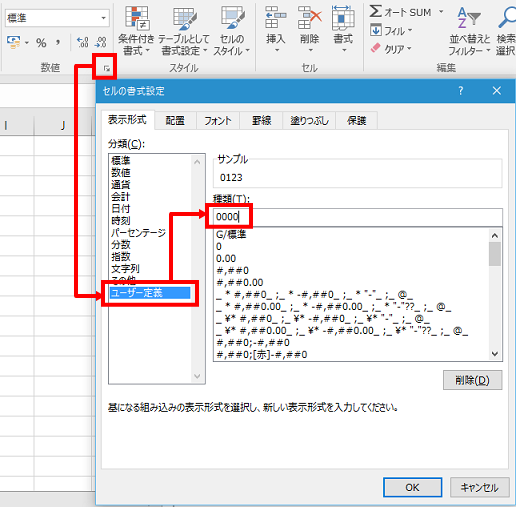
Task: Click the 削除(D) button
Action: [472, 380]
